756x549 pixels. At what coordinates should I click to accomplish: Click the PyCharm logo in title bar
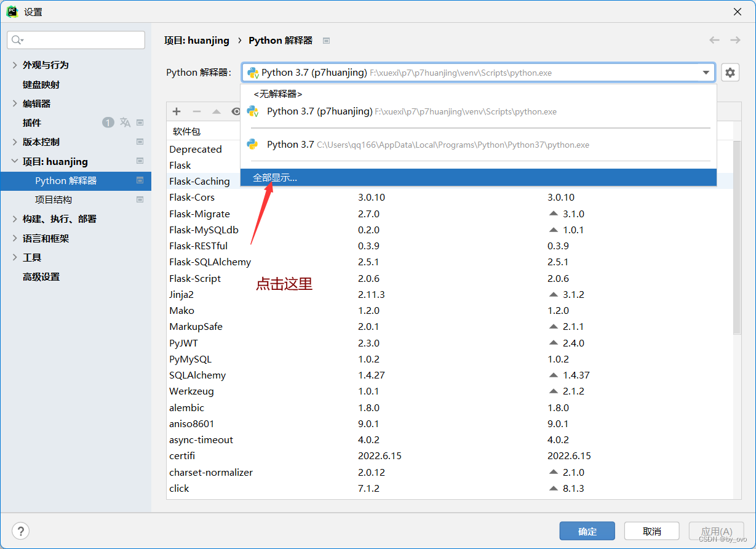click(x=12, y=12)
